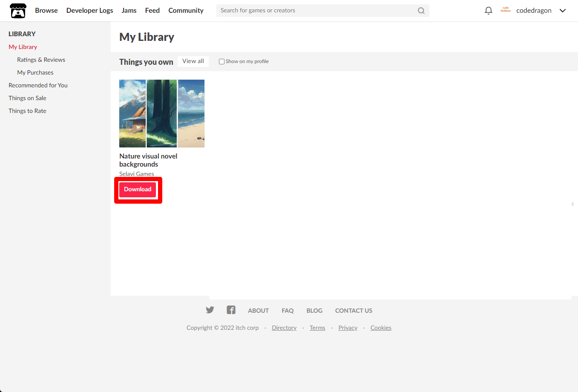This screenshot has height=392, width=578.
Task: Select My Library in sidebar
Action: pyautogui.click(x=23, y=47)
